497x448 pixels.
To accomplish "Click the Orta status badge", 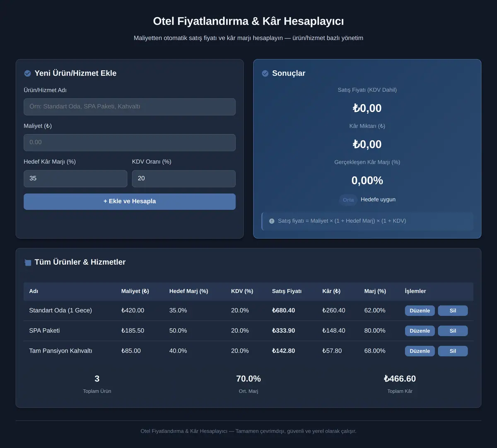I will [348, 200].
